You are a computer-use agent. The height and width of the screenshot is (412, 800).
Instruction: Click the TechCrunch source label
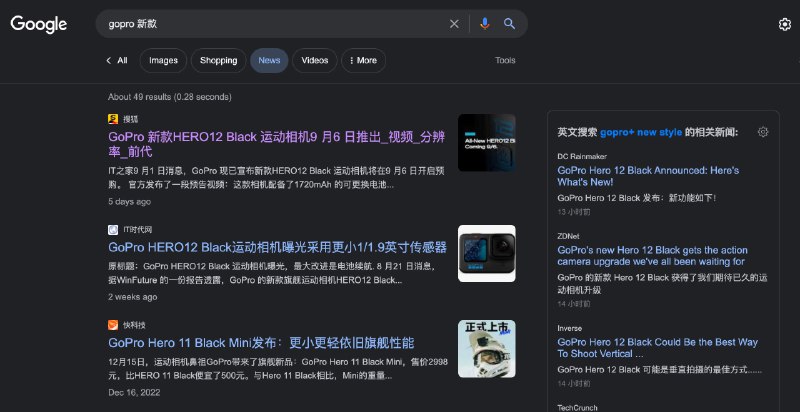(x=577, y=408)
